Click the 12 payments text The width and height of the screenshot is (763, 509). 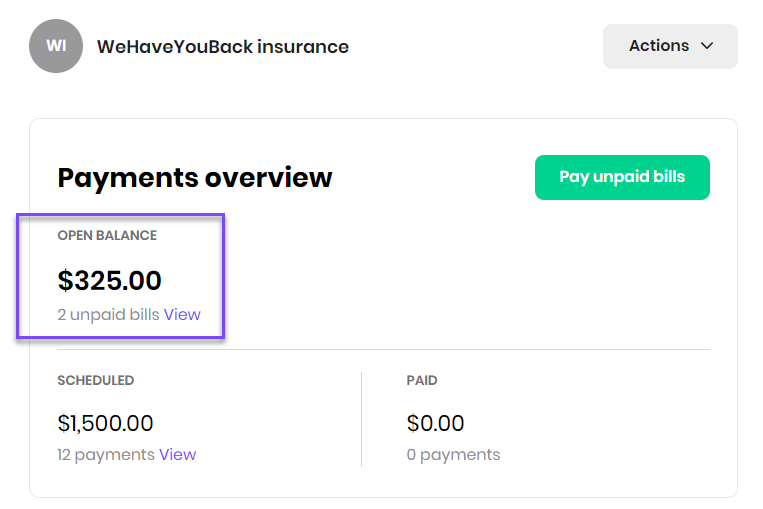coord(106,454)
